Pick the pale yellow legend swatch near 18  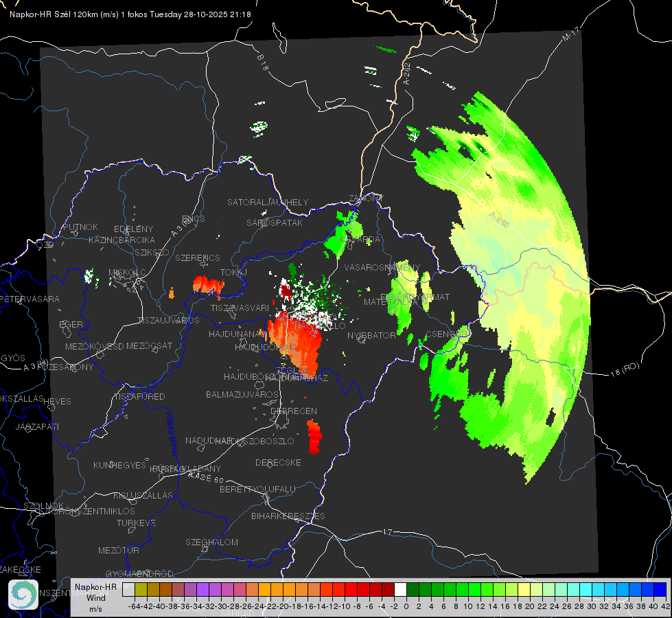(524, 589)
